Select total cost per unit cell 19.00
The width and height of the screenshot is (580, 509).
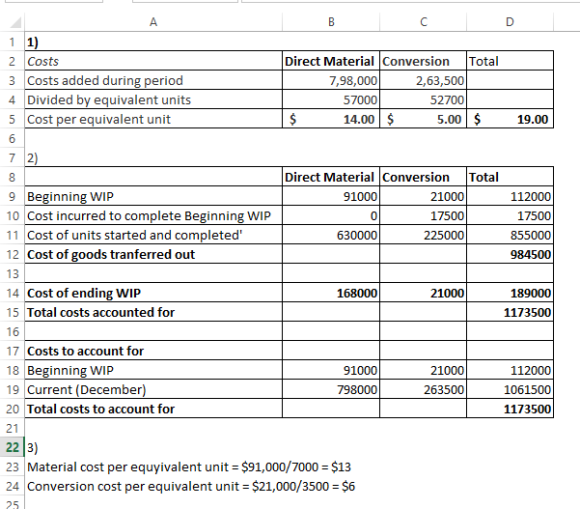tap(510, 119)
